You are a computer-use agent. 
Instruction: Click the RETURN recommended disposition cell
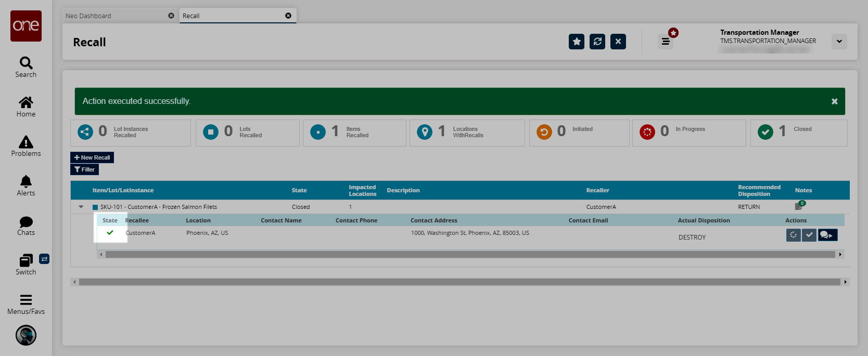749,207
